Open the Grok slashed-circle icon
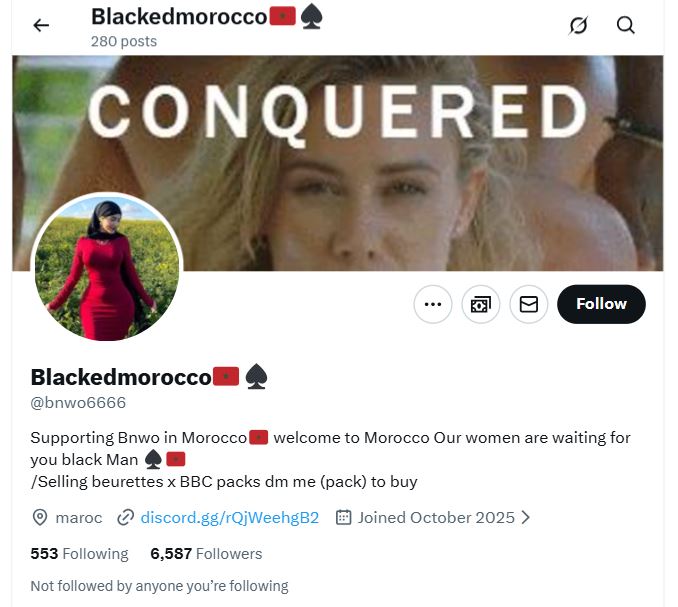This screenshot has height=607, width=678. coord(578,25)
